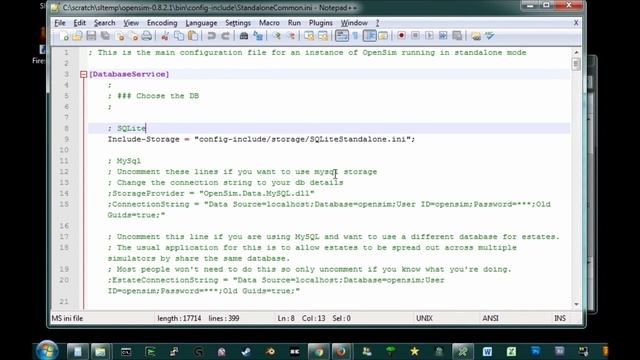Click the vertical scrollbar down arrow
The height and width of the screenshot is (360, 640).
coord(576,304)
